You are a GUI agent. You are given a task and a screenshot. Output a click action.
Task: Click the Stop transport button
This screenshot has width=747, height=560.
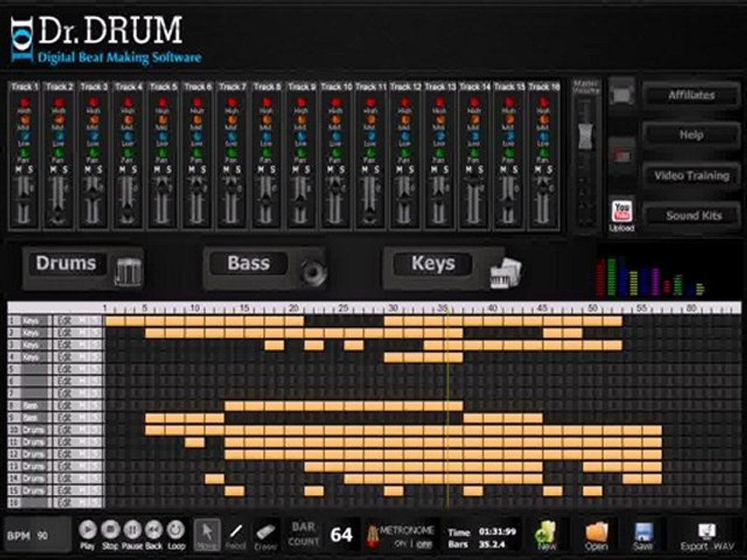[x=110, y=530]
